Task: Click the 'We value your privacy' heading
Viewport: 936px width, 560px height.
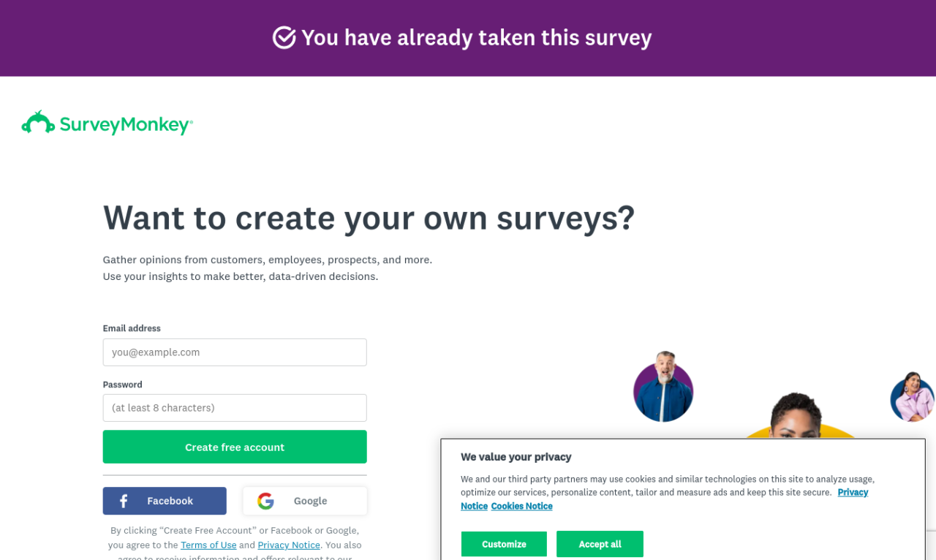Action: (516, 457)
